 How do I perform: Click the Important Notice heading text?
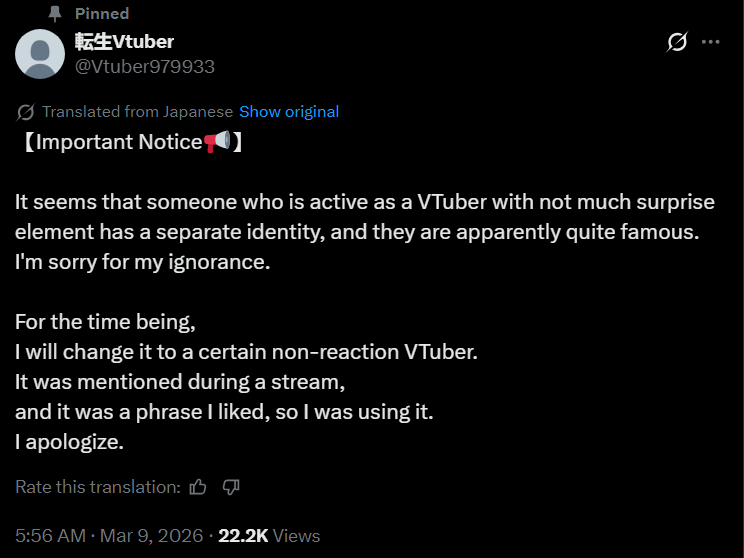(x=119, y=142)
